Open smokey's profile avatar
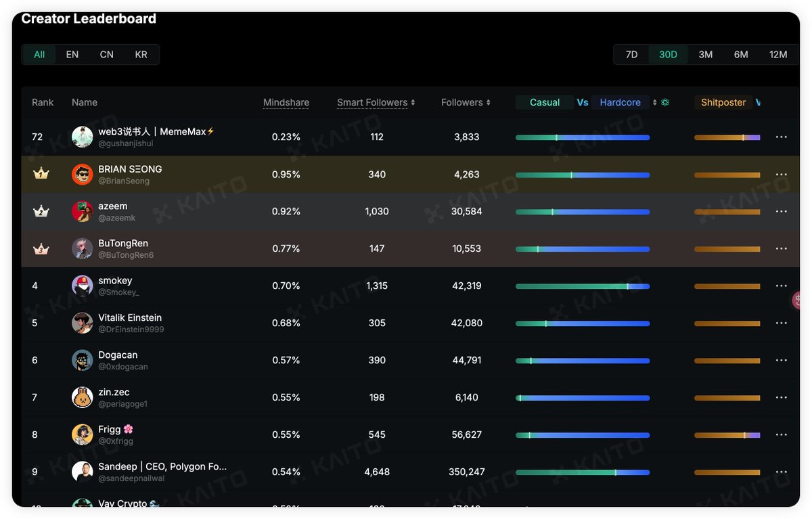Image resolution: width=812 pixels, height=519 pixels. click(x=83, y=286)
